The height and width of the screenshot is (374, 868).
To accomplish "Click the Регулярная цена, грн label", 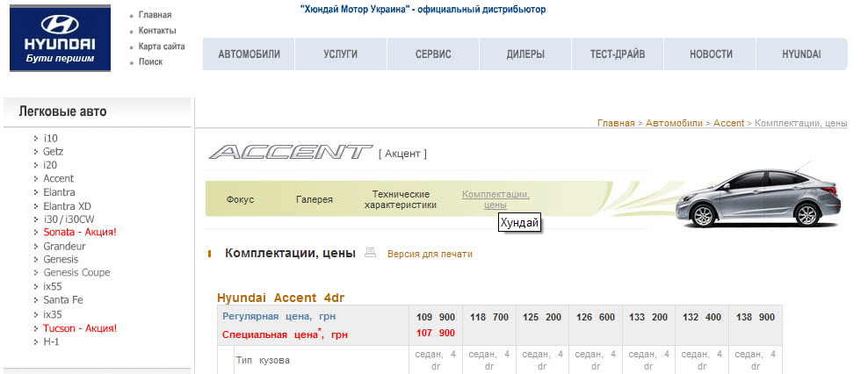I will pos(279,316).
